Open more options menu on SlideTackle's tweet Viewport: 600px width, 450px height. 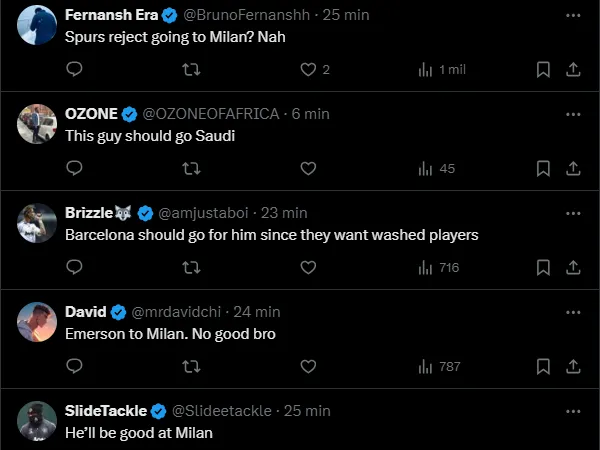573,410
